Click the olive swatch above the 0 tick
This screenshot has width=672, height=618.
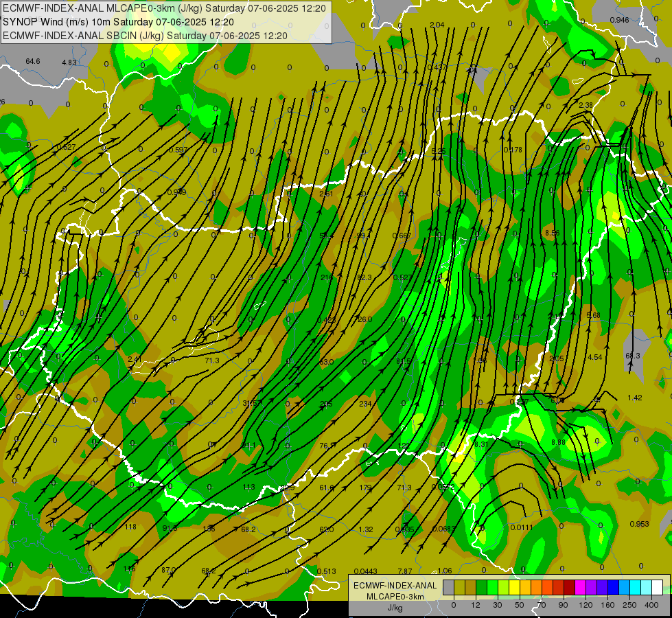coord(460,587)
